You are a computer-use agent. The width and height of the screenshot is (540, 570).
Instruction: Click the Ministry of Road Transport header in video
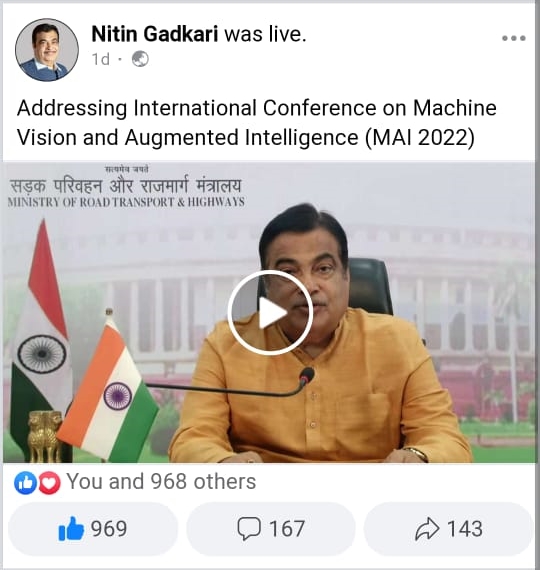coord(126,190)
